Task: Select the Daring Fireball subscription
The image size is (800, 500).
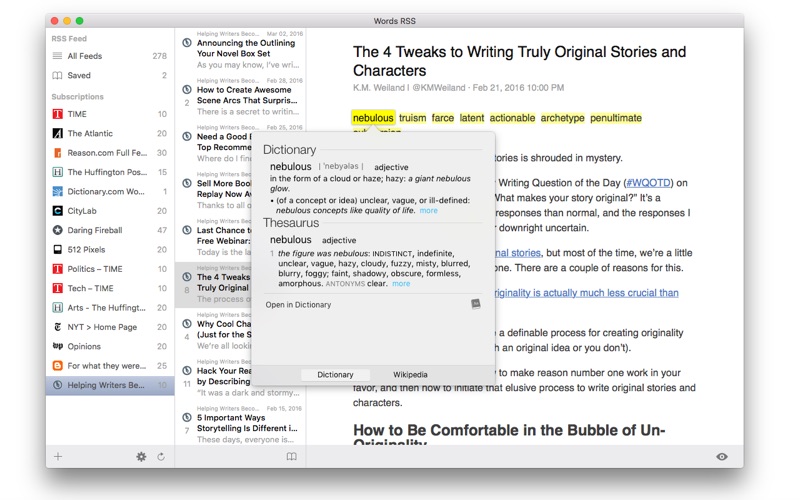Action: coord(110,230)
